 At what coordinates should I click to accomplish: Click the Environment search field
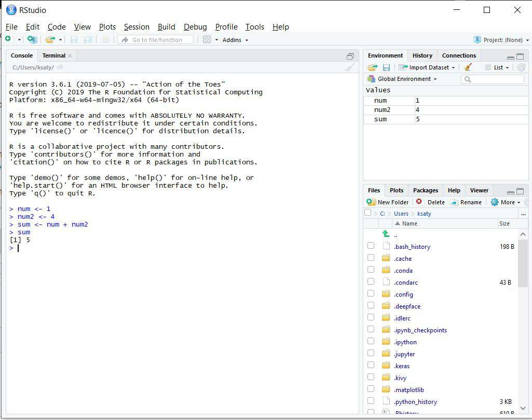click(x=493, y=79)
